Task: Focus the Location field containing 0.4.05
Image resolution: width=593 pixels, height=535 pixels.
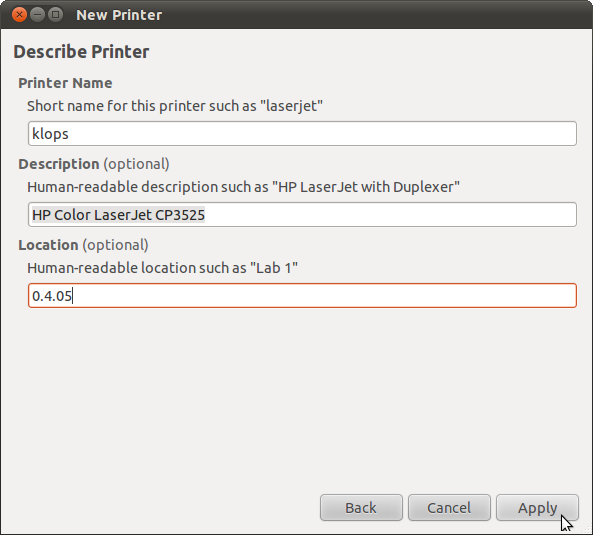Action: coord(302,296)
